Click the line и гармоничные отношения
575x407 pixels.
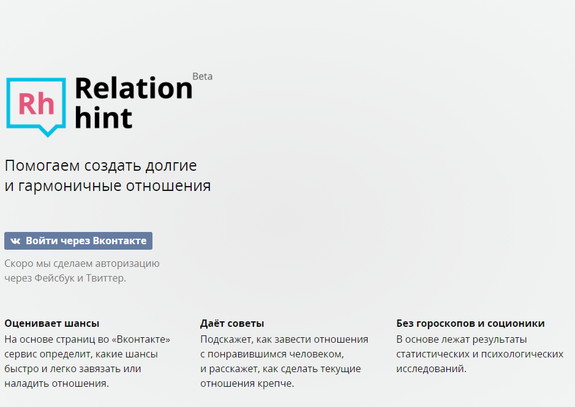pos(108,186)
